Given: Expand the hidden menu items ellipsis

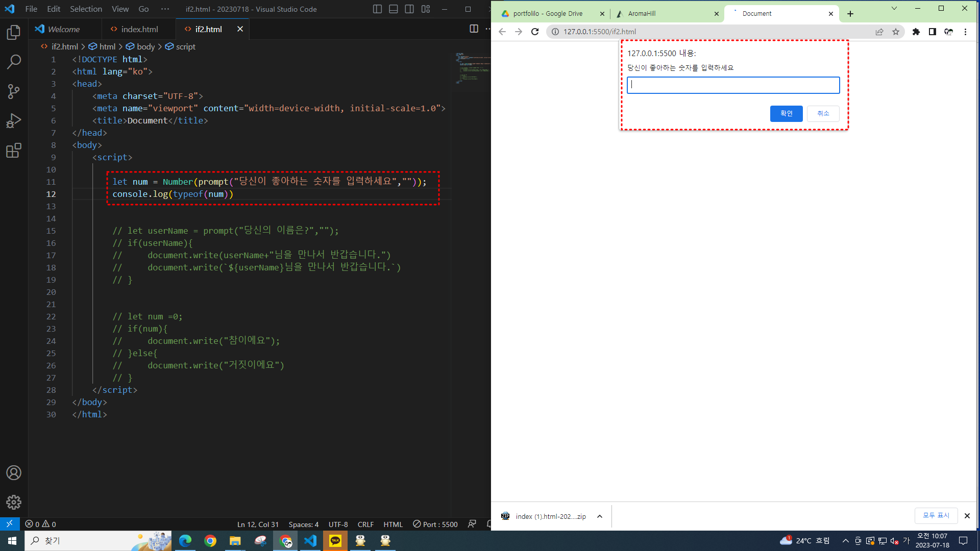Looking at the screenshot, I should [x=165, y=9].
